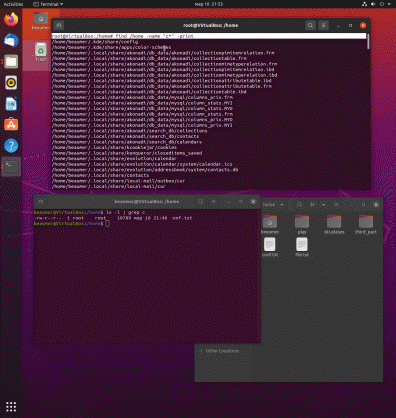Image resolution: width=396 pixels, height=418 pixels.
Task: Open Activities overview
Action: pos(13,4)
